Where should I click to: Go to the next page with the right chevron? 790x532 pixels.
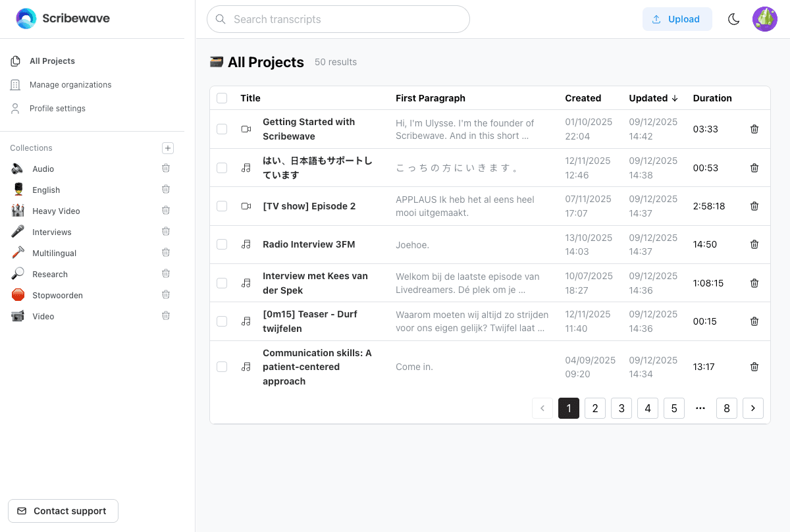(753, 408)
